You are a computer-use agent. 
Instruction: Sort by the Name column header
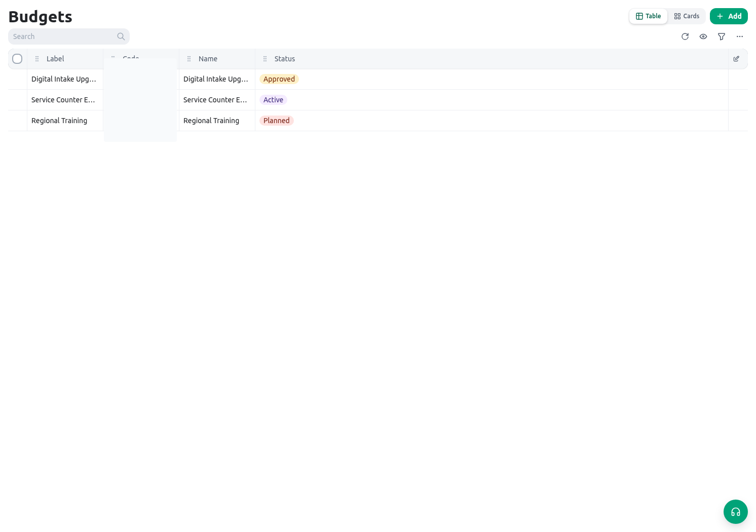[208, 59]
